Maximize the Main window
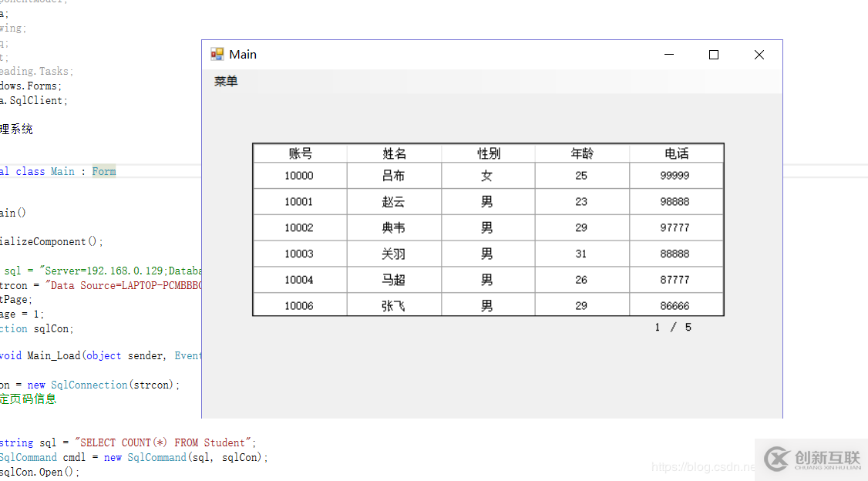The height and width of the screenshot is (481, 868). pyautogui.click(x=713, y=54)
